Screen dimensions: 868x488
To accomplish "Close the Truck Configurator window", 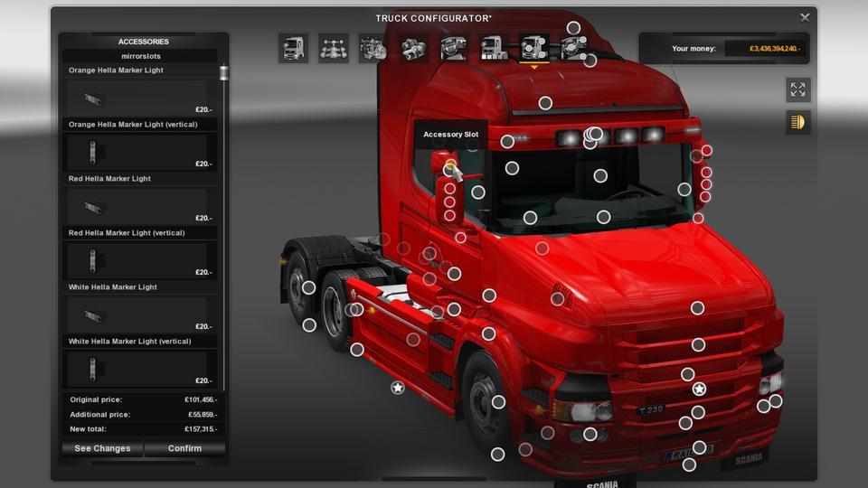I will pyautogui.click(x=805, y=17).
